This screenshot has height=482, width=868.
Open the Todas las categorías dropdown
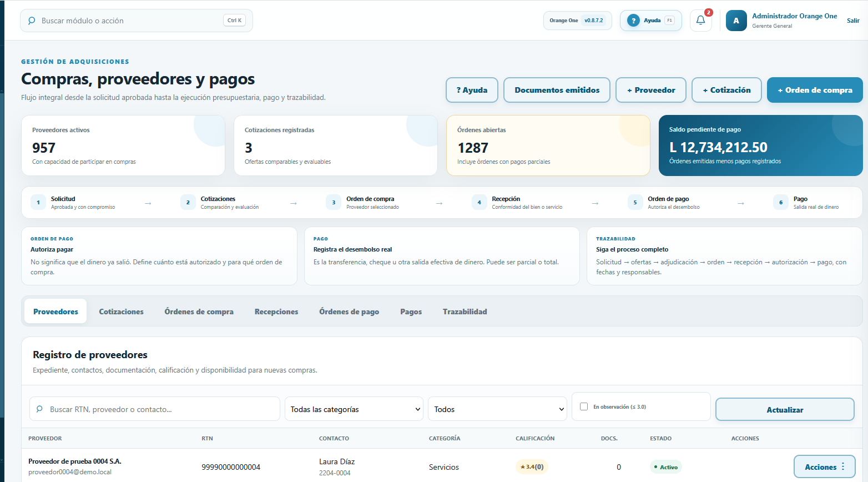coord(354,409)
